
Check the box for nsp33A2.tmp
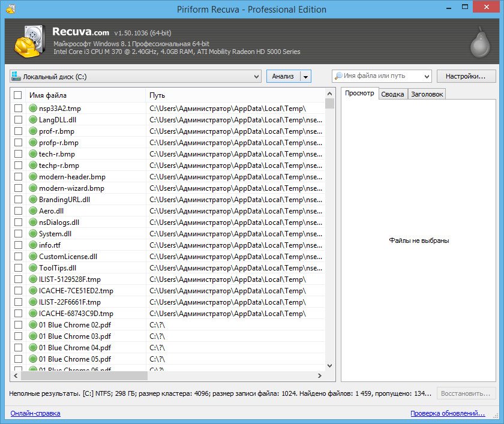[19, 108]
